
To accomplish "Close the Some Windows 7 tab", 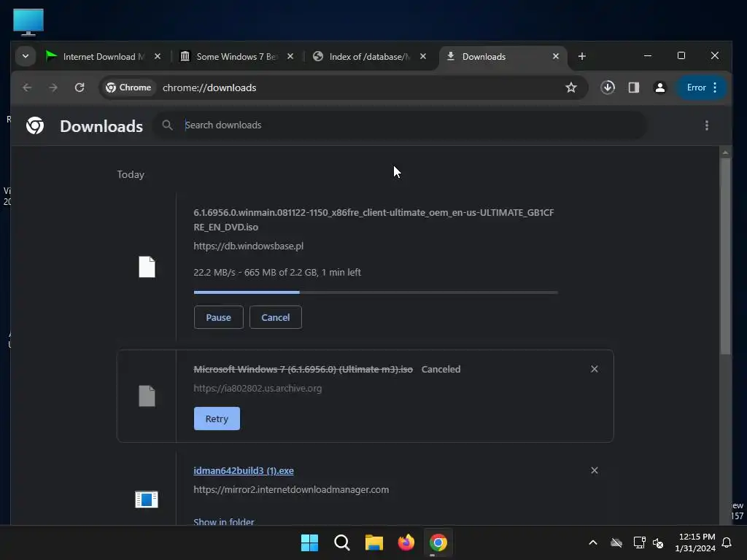I will tap(290, 57).
